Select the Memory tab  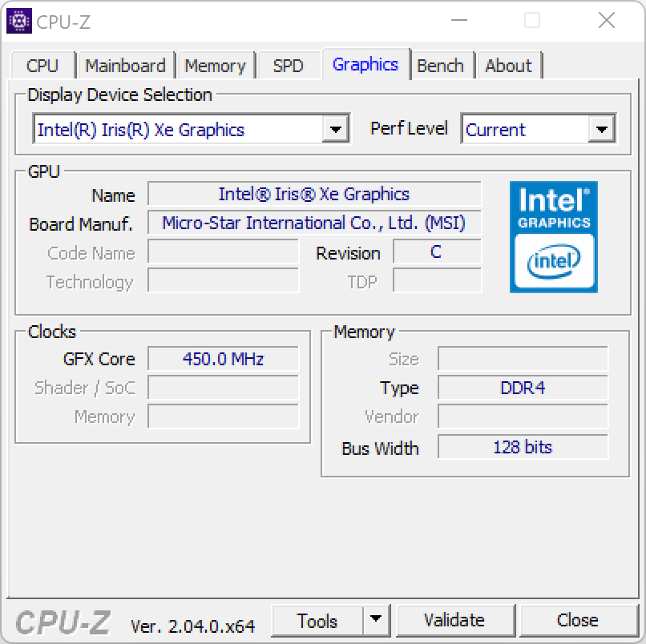click(215, 66)
